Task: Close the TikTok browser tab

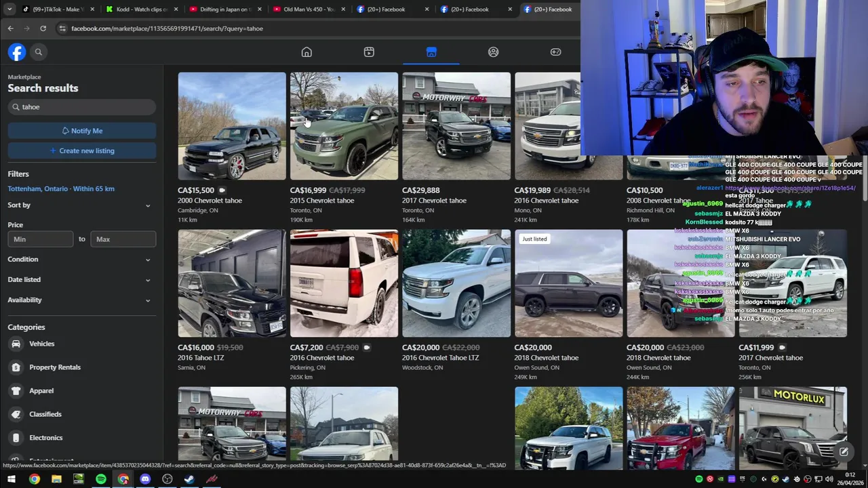Action: 92,9
